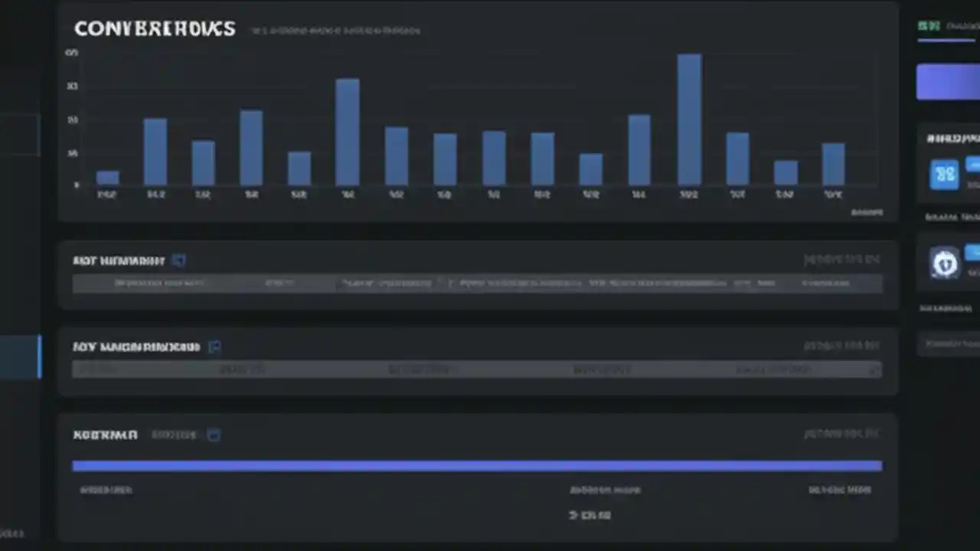The height and width of the screenshot is (551, 980).
Task: Expand the chevron at the end of the second section row
Action: [x=875, y=370]
